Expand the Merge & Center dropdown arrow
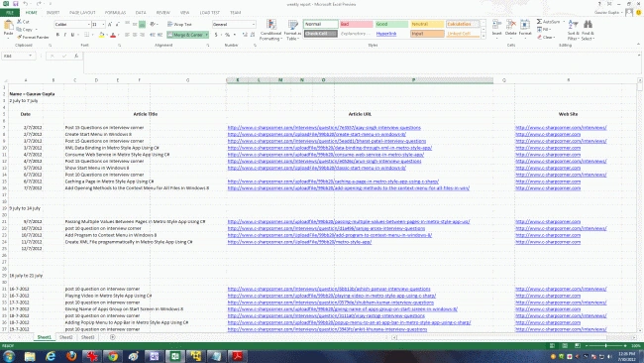 coord(207,35)
